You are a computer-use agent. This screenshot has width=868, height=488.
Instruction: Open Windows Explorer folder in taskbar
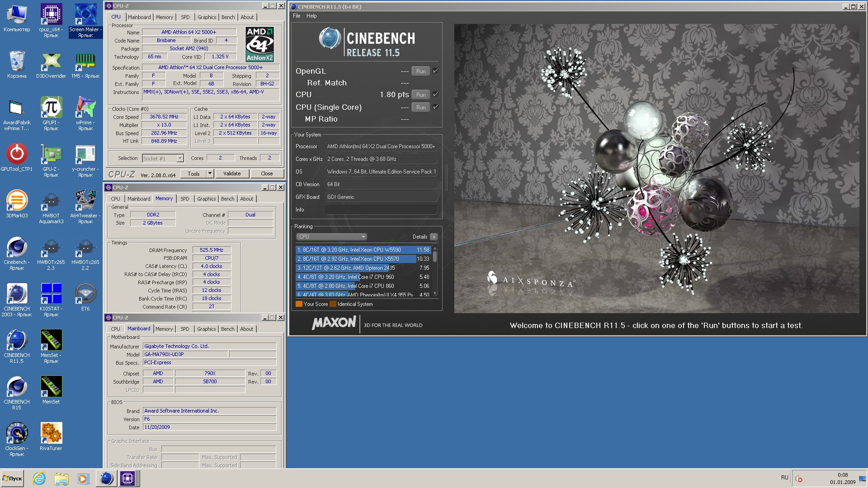61,479
